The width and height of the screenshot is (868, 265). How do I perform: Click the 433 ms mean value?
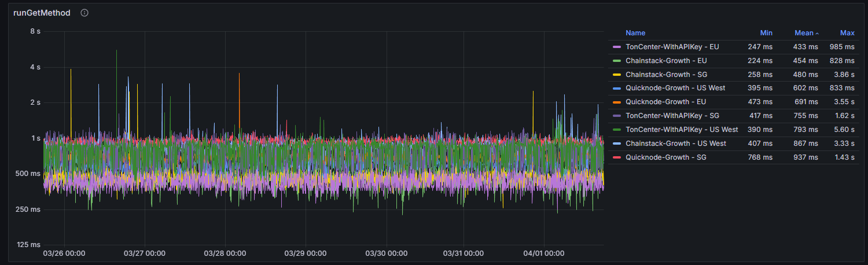click(x=806, y=47)
